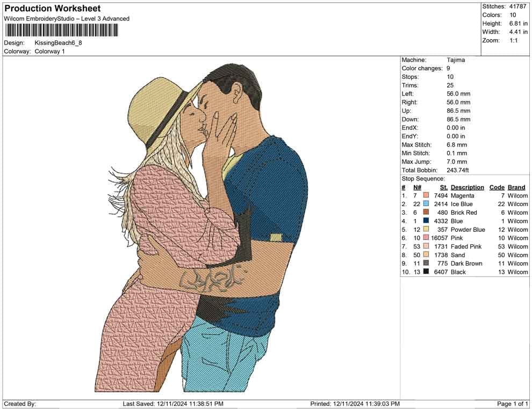
Task: Click the 'Description' column header
Action: click(x=467, y=187)
